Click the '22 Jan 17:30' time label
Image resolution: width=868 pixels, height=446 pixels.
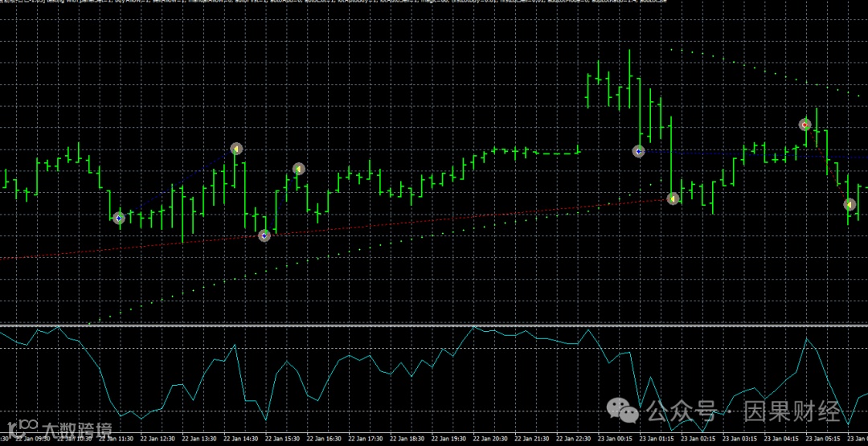point(366,439)
